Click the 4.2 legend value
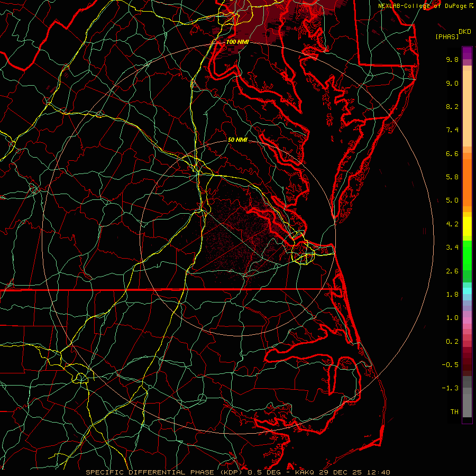Image resolution: width=476 pixels, height=476 pixels. point(452,224)
